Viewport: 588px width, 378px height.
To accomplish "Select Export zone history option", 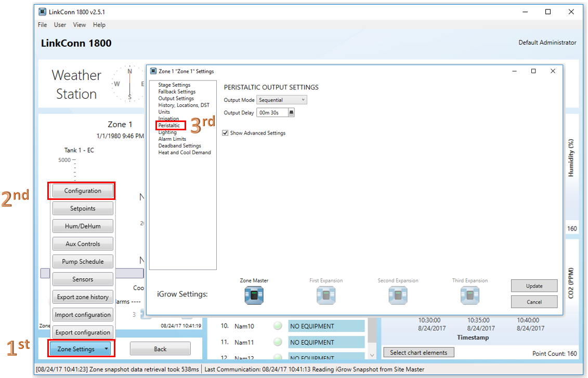I will point(83,297).
